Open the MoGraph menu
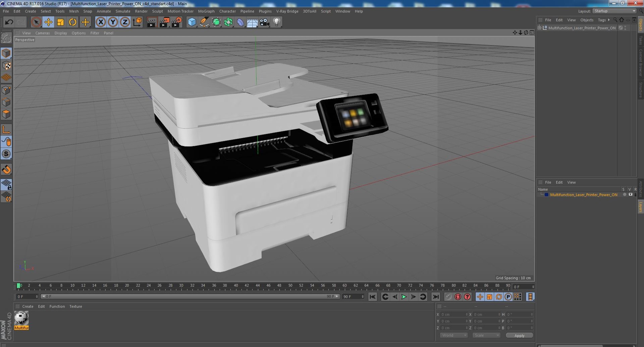Image resolution: width=644 pixels, height=347 pixels. pyautogui.click(x=206, y=11)
